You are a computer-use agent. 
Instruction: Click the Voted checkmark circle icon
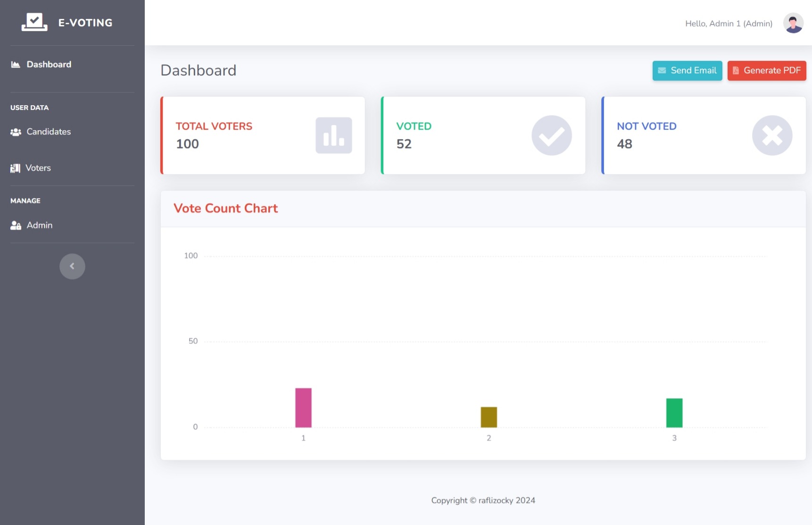[551, 135]
